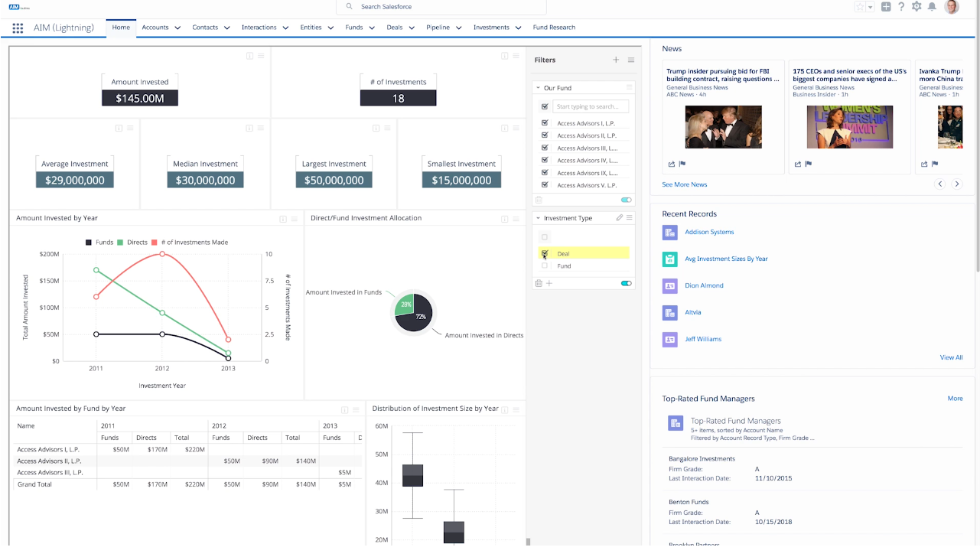This screenshot has width=980, height=557.
Task: Click the global actions plus icon
Action: pos(886,7)
